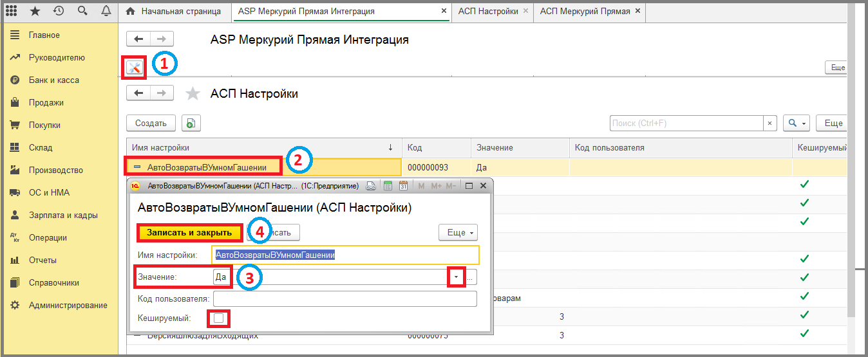
Task: Toggle the Кешируемый checkbox
Action: click(219, 318)
